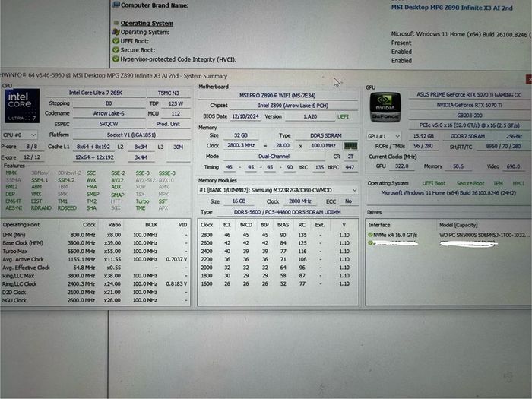The width and height of the screenshot is (532, 399).
Task: Click the green UEFI label near BIOS version
Action: coord(343,116)
